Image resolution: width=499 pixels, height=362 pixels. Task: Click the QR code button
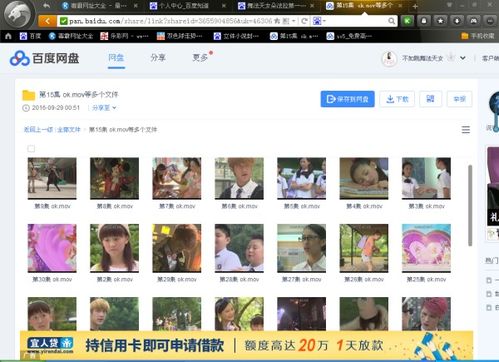pyautogui.click(x=430, y=99)
